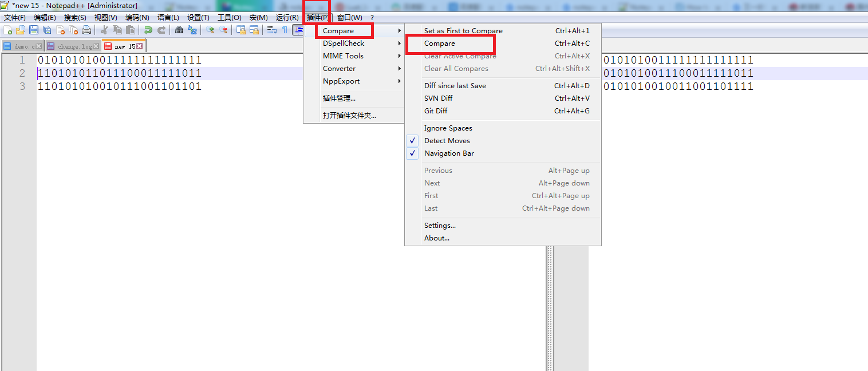This screenshot has height=371, width=868.
Task: Open the 编辑(E) menu
Action: tap(45, 18)
